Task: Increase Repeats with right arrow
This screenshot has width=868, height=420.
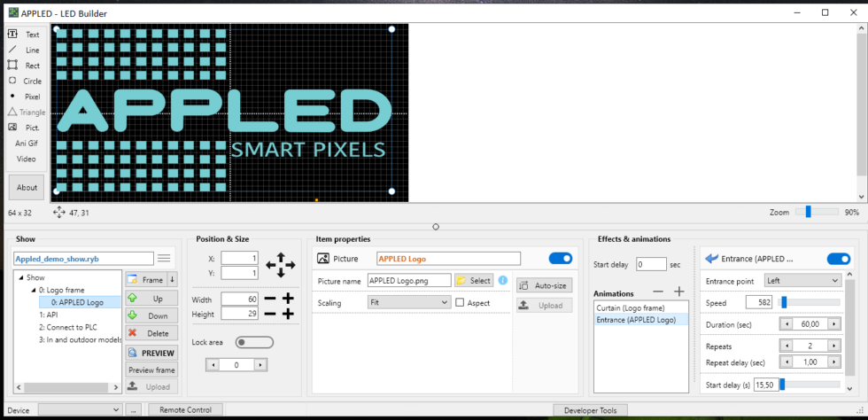Action: pyautogui.click(x=833, y=346)
